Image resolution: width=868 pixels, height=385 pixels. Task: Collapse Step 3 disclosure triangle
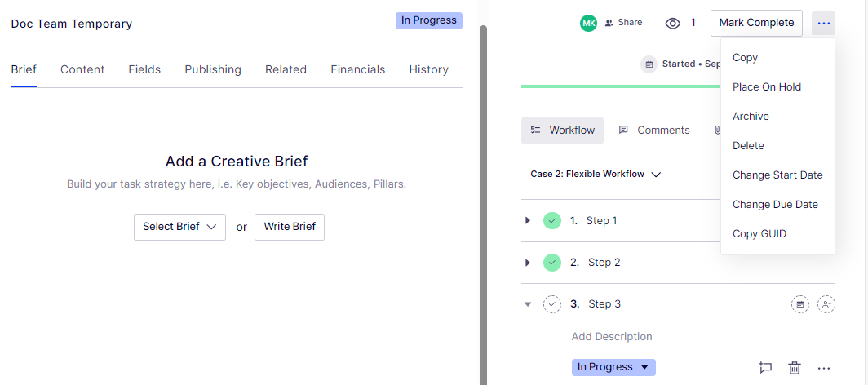(528, 304)
